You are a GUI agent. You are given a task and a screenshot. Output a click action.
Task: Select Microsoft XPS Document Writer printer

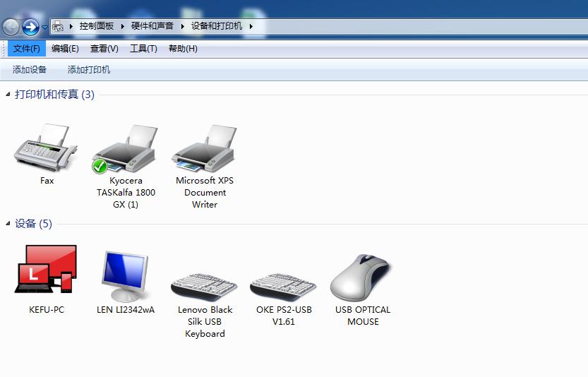205,150
